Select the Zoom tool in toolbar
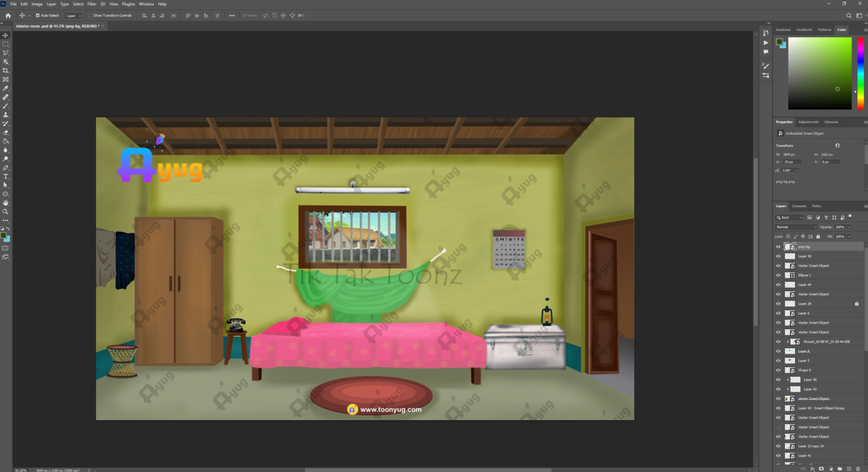Screen dimensions: 868x472 pyautogui.click(x=6, y=211)
